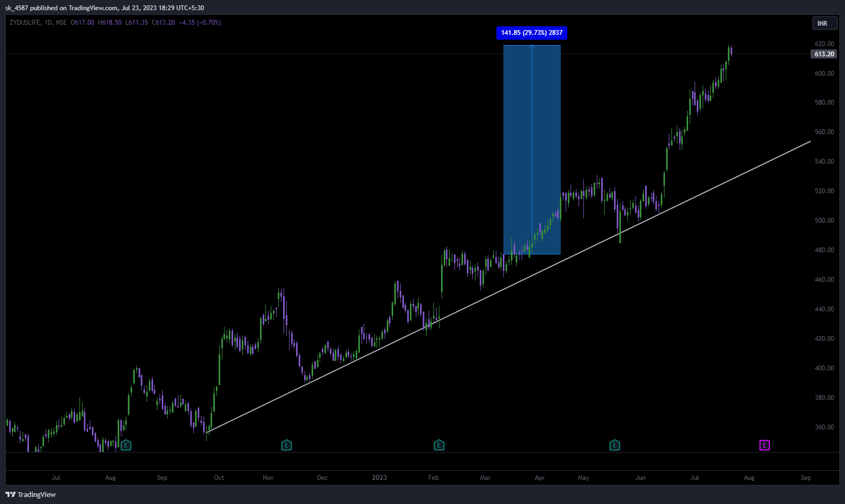Click the TradingView logo at bottom left
This screenshot has width=845, height=504.
[x=31, y=494]
